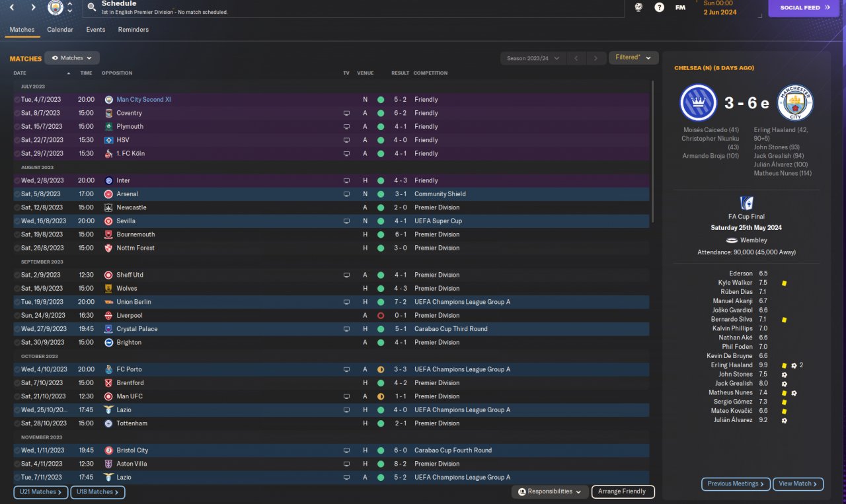The width and height of the screenshot is (846, 504).
Task: Open U21 Matches
Action: pyautogui.click(x=40, y=492)
